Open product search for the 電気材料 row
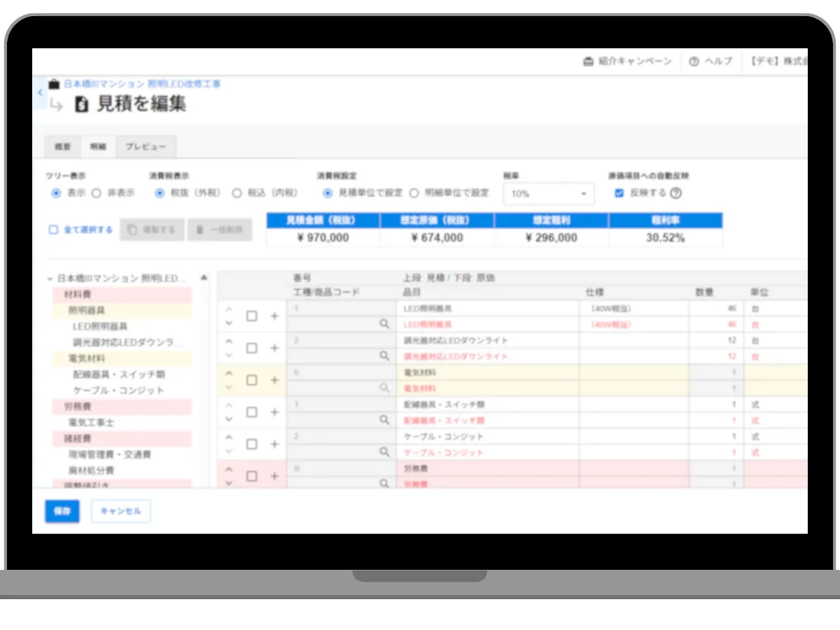The height and width of the screenshot is (630, 840). click(384, 388)
